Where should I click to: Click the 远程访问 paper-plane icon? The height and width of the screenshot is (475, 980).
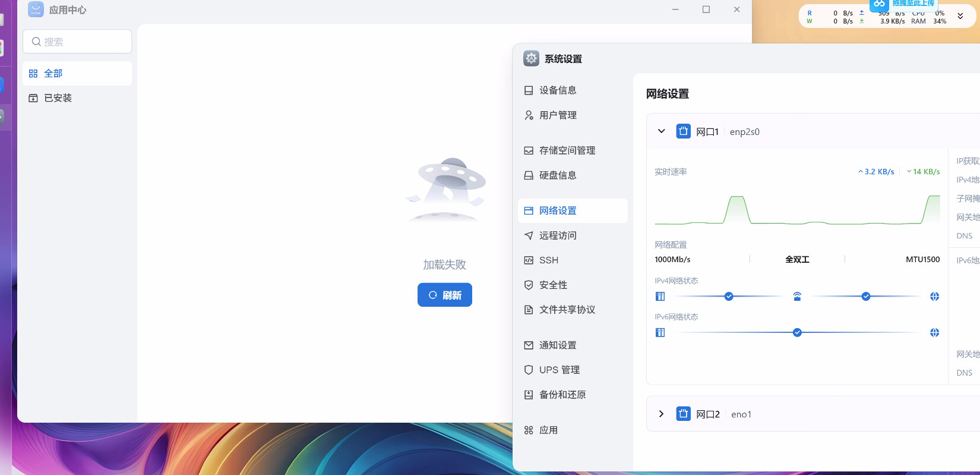tap(529, 236)
